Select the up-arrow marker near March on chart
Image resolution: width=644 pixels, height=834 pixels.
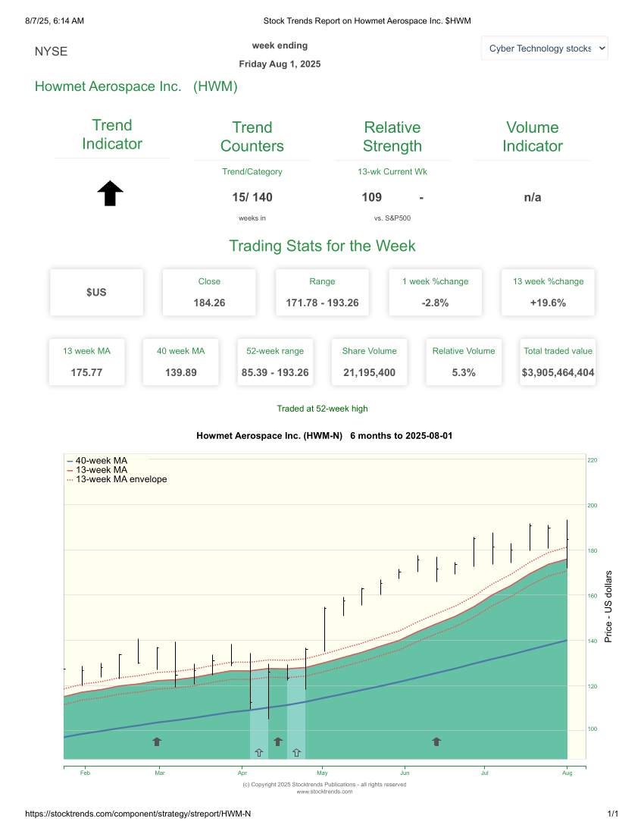tap(157, 742)
